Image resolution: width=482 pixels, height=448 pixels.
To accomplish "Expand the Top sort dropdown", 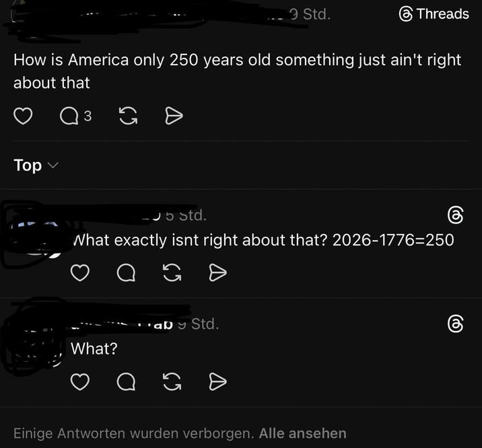I will [x=36, y=165].
